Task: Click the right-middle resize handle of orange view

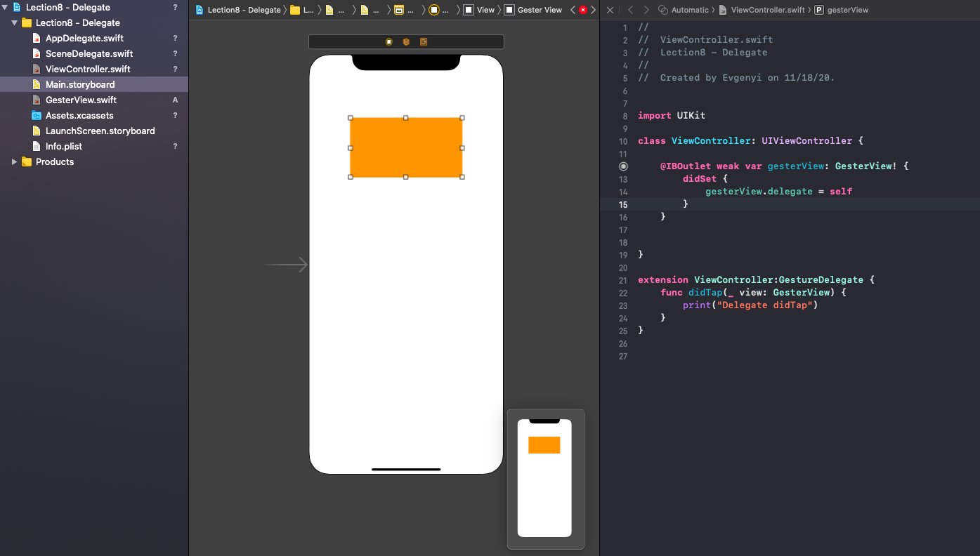Action: coord(462,147)
